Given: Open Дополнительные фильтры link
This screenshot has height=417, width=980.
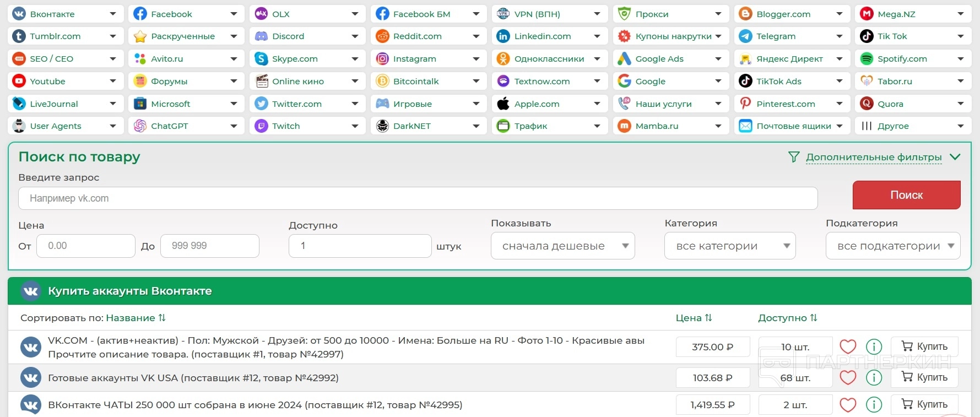Looking at the screenshot, I should [874, 157].
